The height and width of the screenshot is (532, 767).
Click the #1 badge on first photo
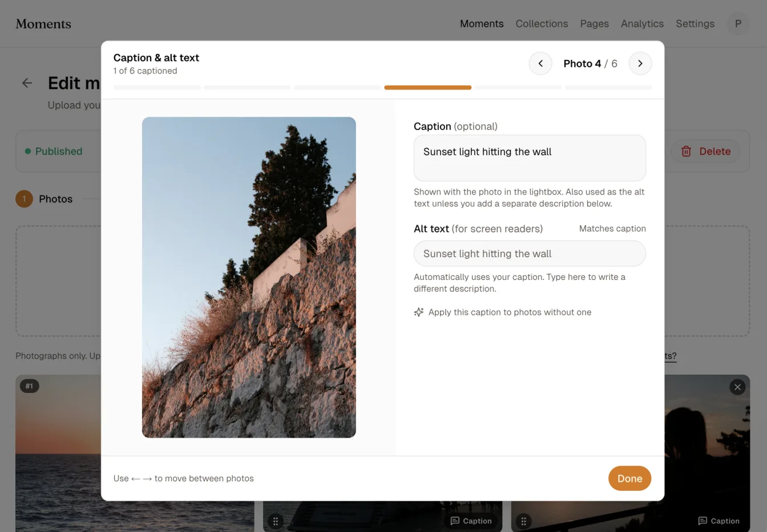click(29, 386)
